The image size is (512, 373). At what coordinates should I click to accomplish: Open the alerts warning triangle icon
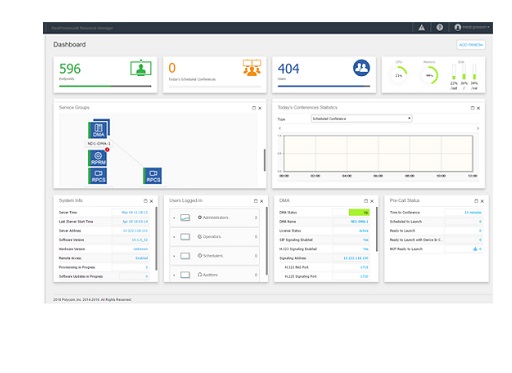(421, 28)
